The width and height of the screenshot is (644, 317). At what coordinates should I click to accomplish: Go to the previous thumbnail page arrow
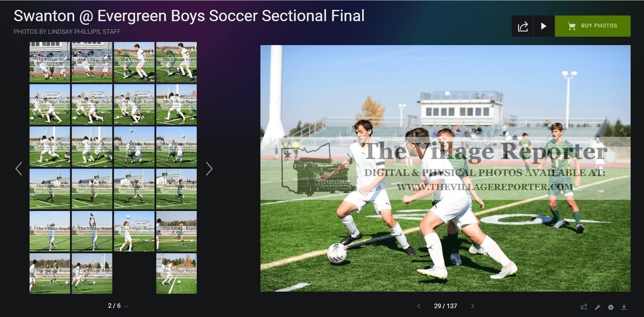pos(19,168)
